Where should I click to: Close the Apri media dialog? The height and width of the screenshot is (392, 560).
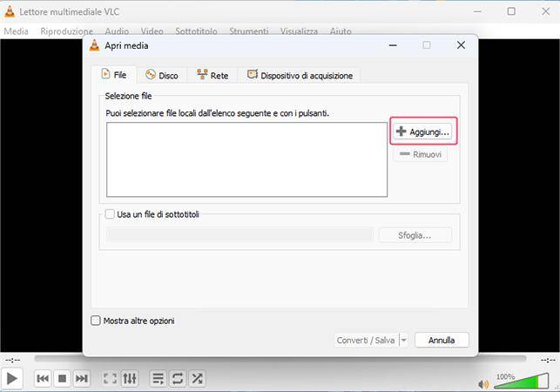[x=461, y=45]
